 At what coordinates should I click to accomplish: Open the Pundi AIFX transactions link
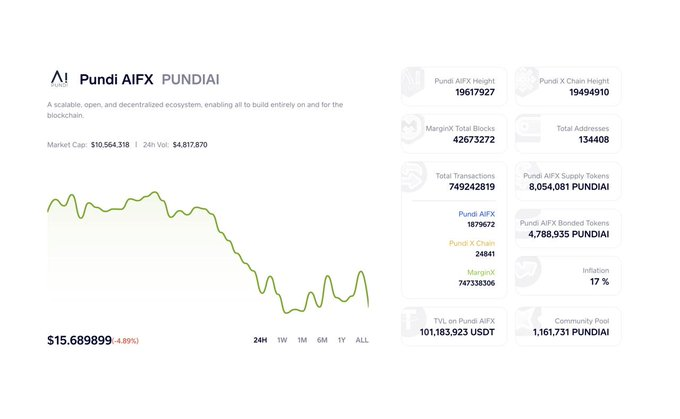[x=476, y=214]
